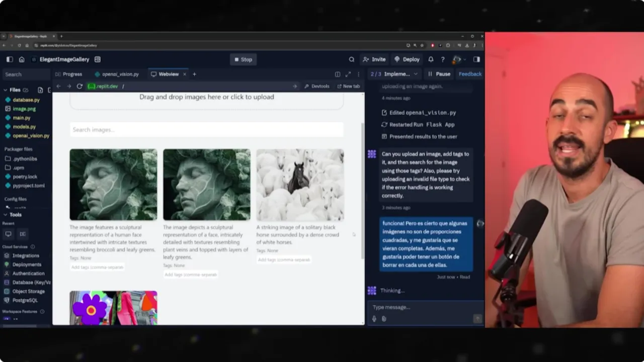Open the user avatar account dropdown
Viewport: 644px width, 362px height.
click(x=459, y=59)
